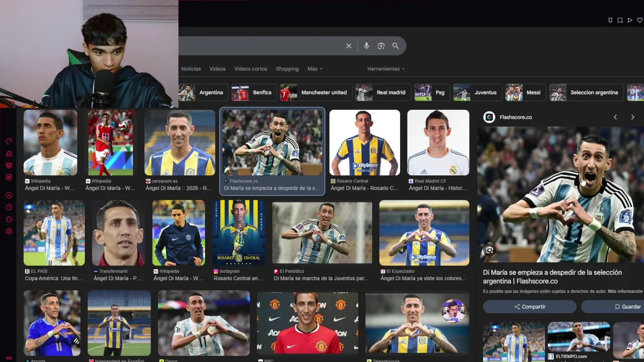Go to next image in preview panel

click(x=632, y=117)
